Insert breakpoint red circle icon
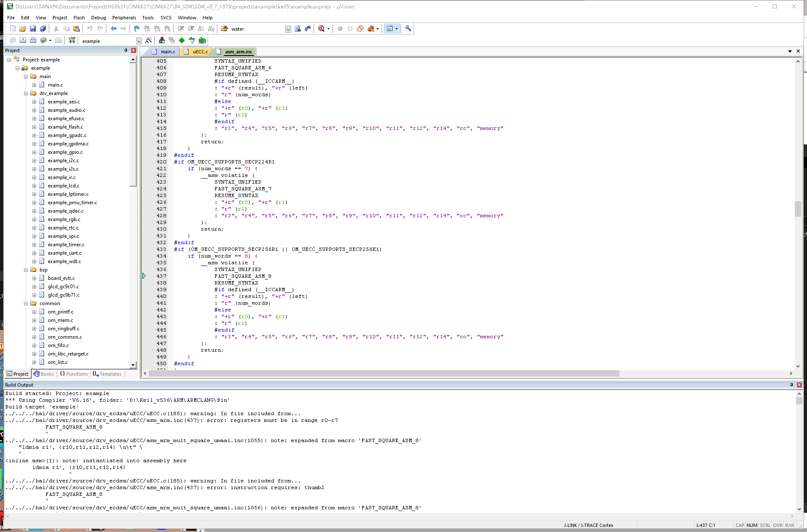 [340, 29]
